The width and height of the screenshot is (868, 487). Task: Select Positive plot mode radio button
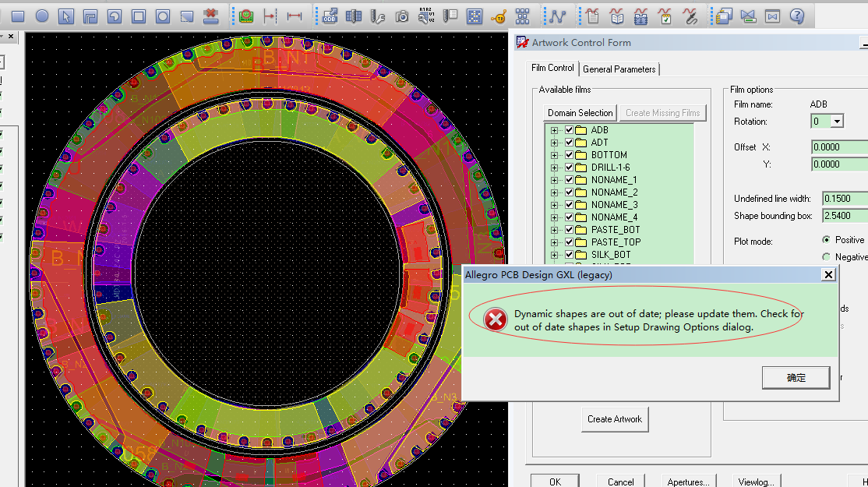826,240
